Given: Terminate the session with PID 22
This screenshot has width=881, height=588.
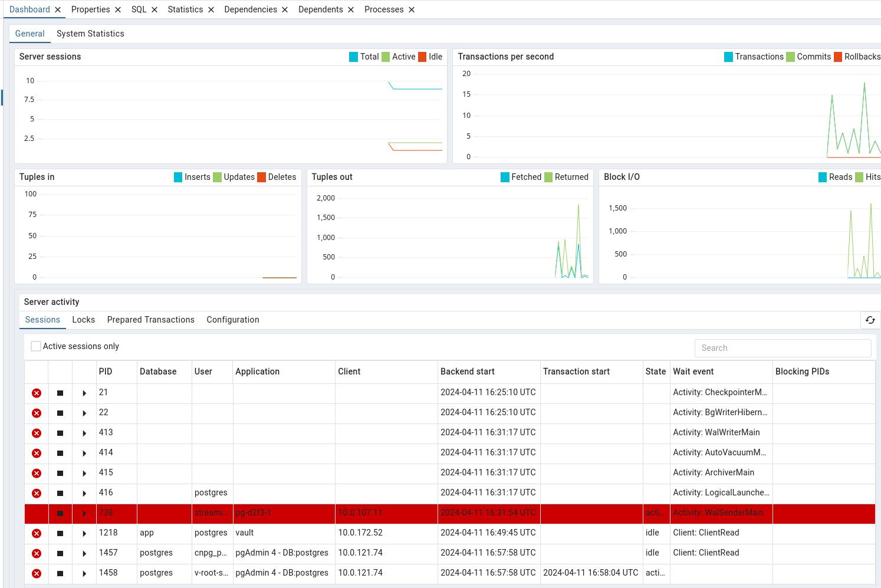Looking at the screenshot, I should point(60,413).
